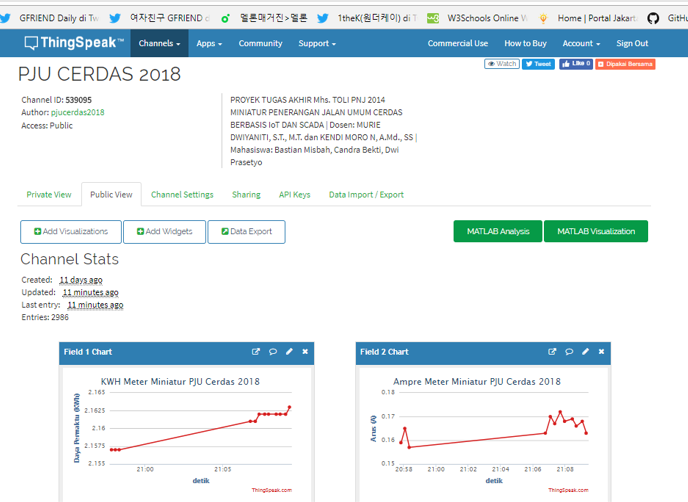Click the Add Visualizations button
The image size is (688, 502).
tap(71, 232)
